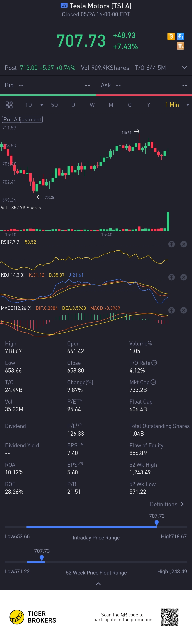Tap the US market flag badge
Image resolution: width=192 pixels, height=644 pixels.
pyautogui.click(x=64, y=5)
